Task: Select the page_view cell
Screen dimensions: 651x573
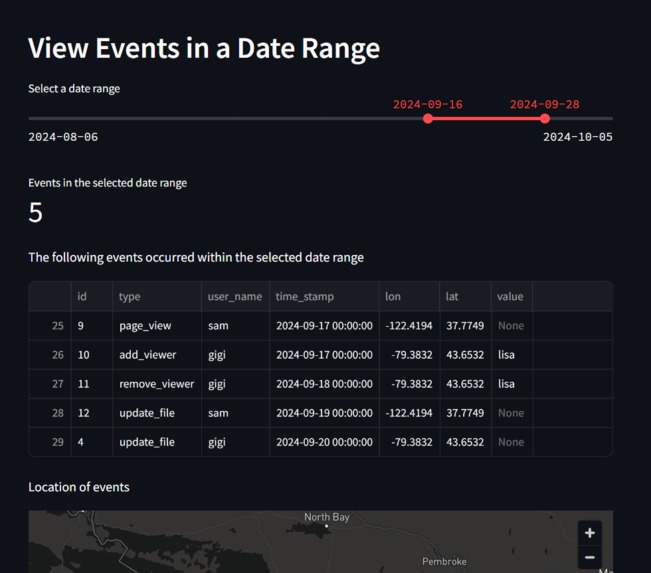Action: tap(157, 326)
